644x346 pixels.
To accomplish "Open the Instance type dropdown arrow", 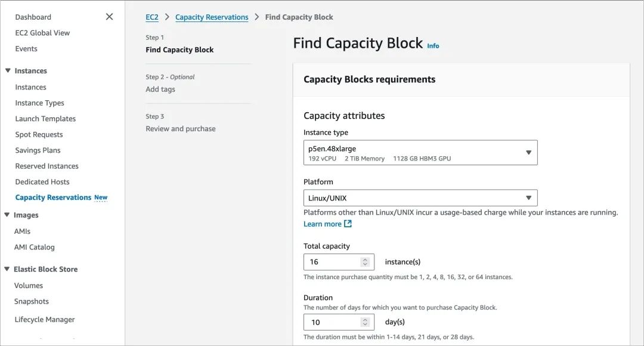I will point(528,153).
